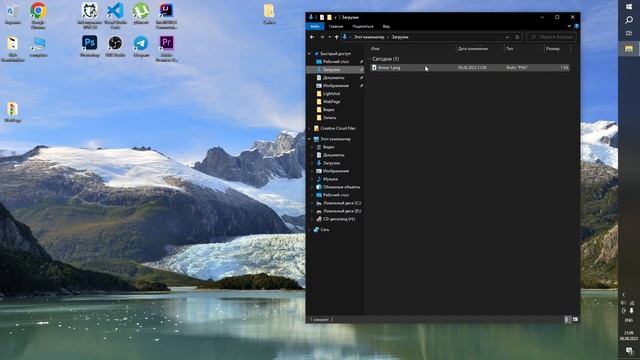Click the taskbar clock and date
The width and height of the screenshot is (640, 360).
[629, 336]
